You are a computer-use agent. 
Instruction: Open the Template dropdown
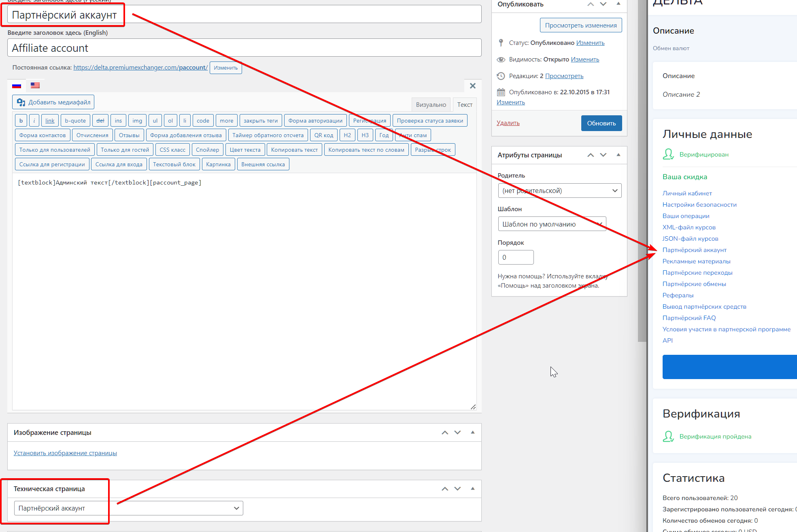tap(552, 224)
